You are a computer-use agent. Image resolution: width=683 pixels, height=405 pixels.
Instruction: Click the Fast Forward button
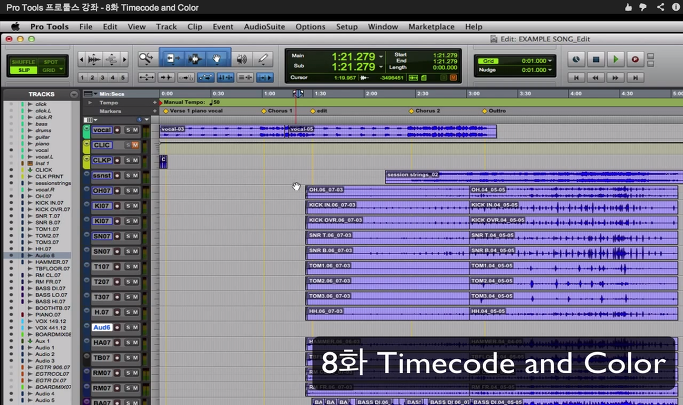tap(615, 78)
